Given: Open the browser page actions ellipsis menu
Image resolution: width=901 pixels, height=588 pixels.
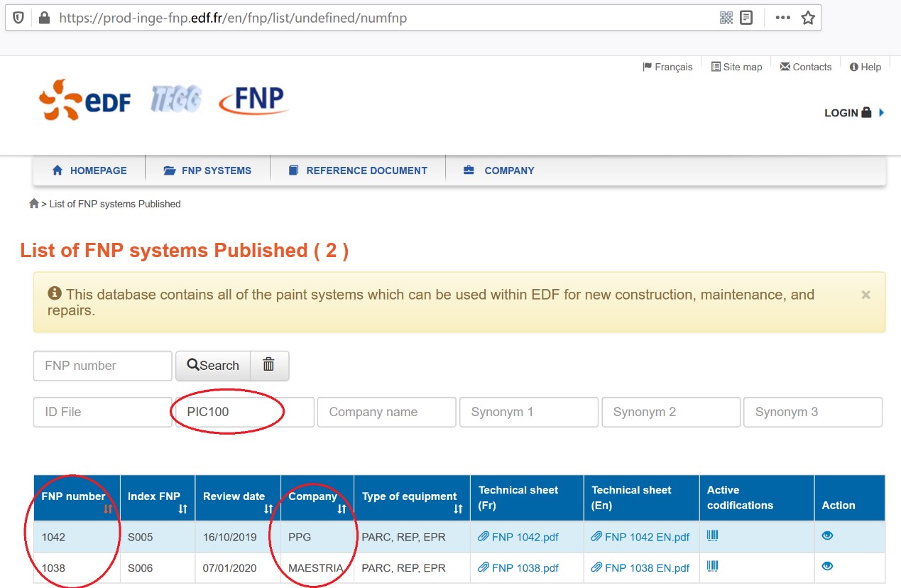Looking at the screenshot, I should pos(782,18).
